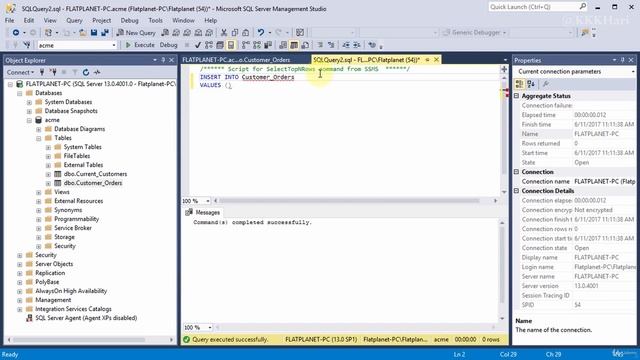The width and height of the screenshot is (640, 360).
Task: Open the Query menu
Action: pos(74,20)
